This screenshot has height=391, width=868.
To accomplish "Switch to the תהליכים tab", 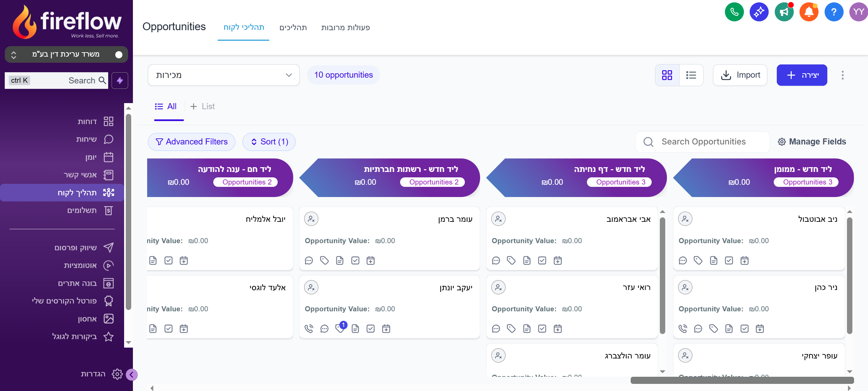I will click(293, 27).
